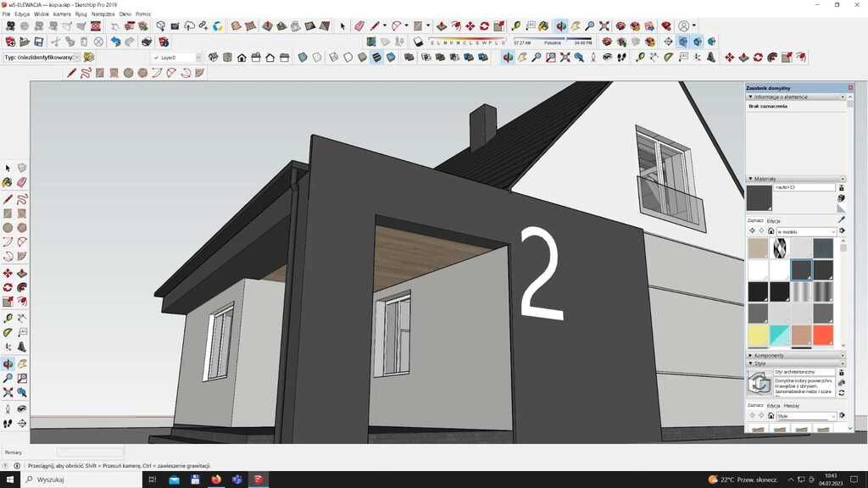Click the Zoom Extents tool in left toolbar
This screenshot has width=868, height=488.
8,392
